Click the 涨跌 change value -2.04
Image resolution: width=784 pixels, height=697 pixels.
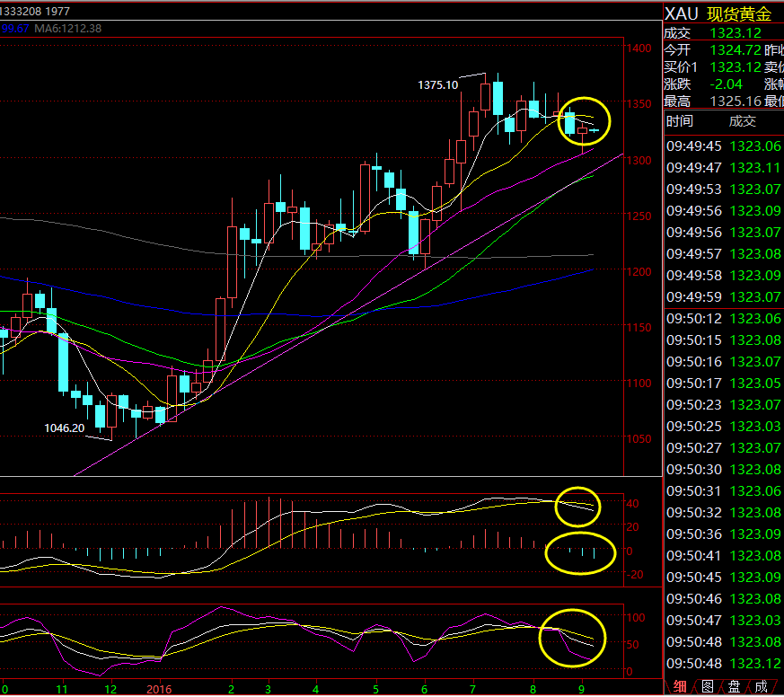pos(727,84)
